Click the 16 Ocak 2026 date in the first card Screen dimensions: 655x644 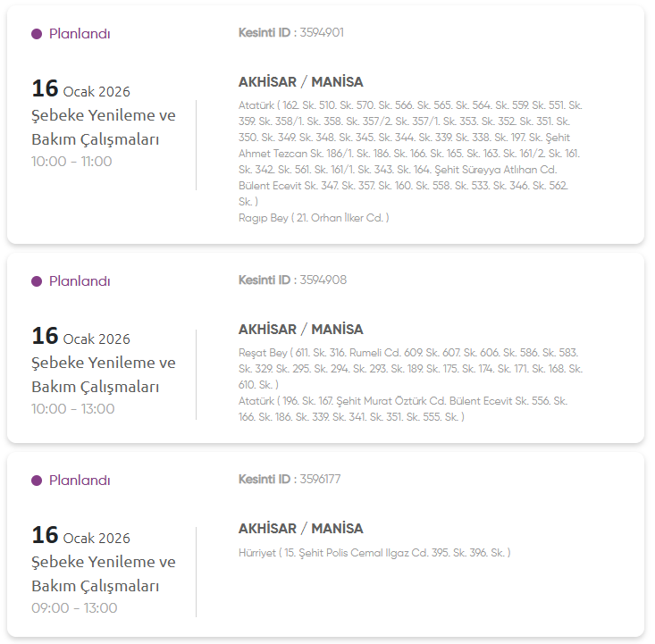(x=81, y=90)
